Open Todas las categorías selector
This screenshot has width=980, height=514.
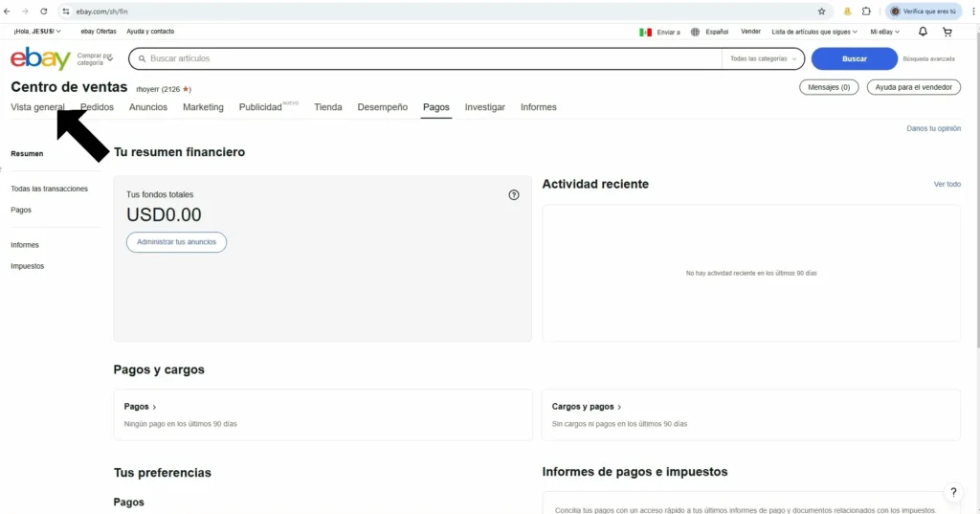(763, 58)
